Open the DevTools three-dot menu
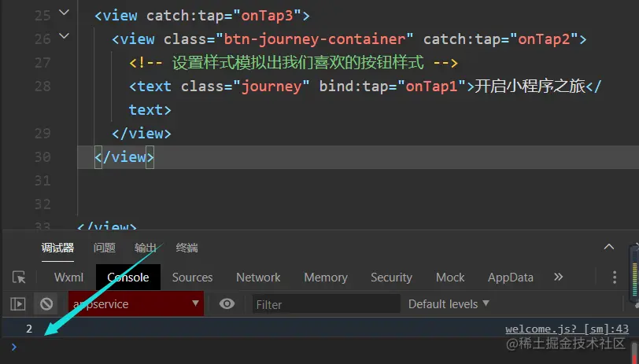The height and width of the screenshot is (364, 639). click(x=615, y=278)
